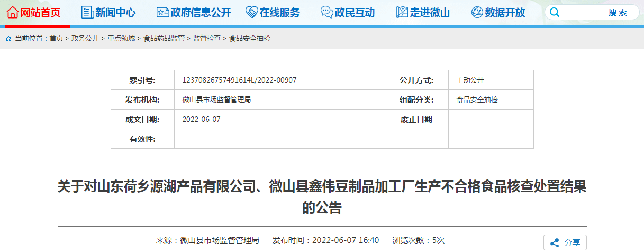Click the 公开方式 label cell
The width and height of the screenshot is (644, 252).
(x=416, y=80)
